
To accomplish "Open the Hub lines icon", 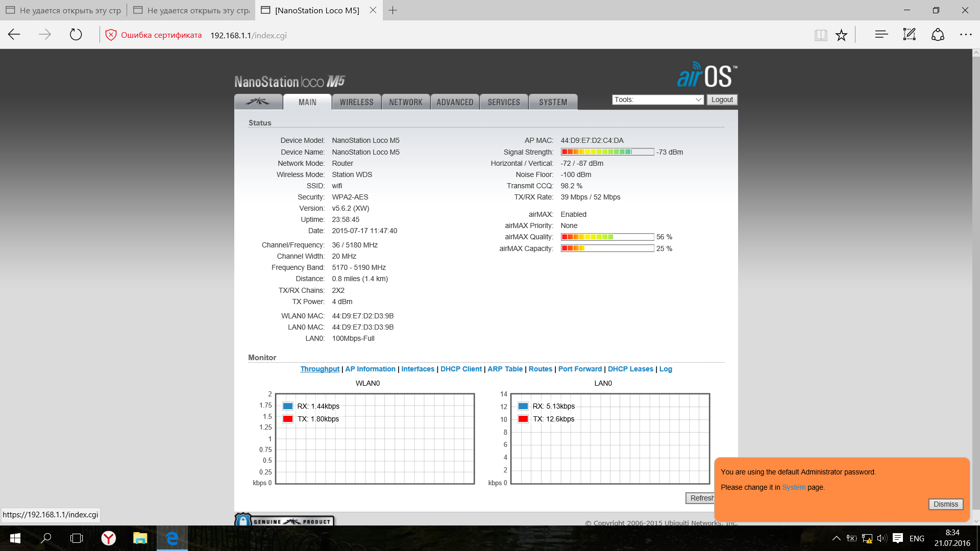I will 881,35.
